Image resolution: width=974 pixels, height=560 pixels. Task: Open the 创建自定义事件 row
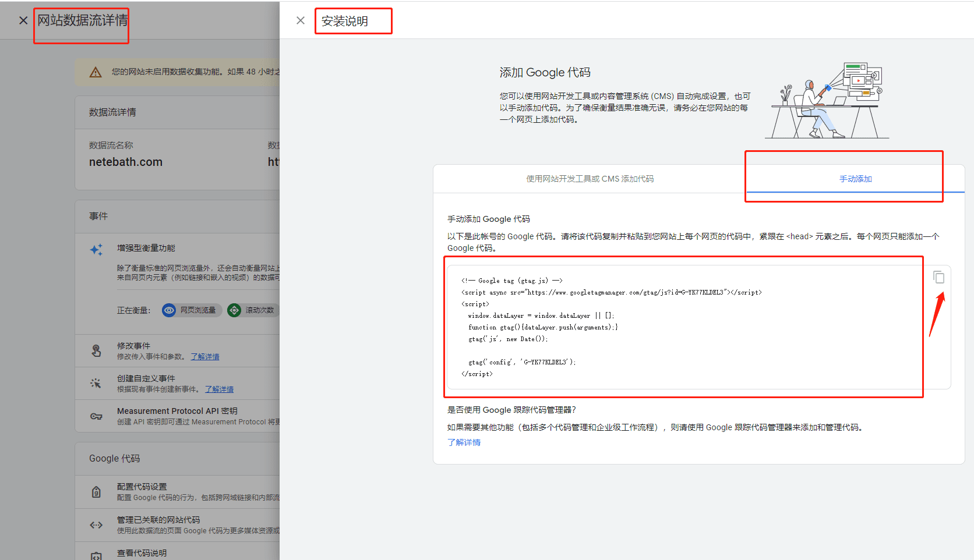pos(178,383)
